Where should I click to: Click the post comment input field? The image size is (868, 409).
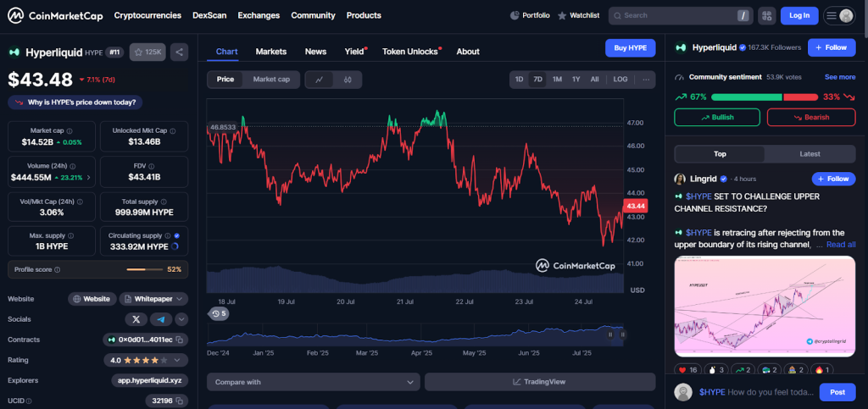(x=757, y=392)
